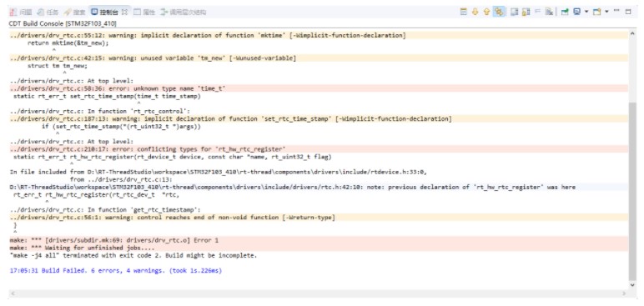Viewport: 644px width, 306px height.
Task: Toggle the Scroll Lock padlock icon
Action: pyautogui.click(x=526, y=12)
